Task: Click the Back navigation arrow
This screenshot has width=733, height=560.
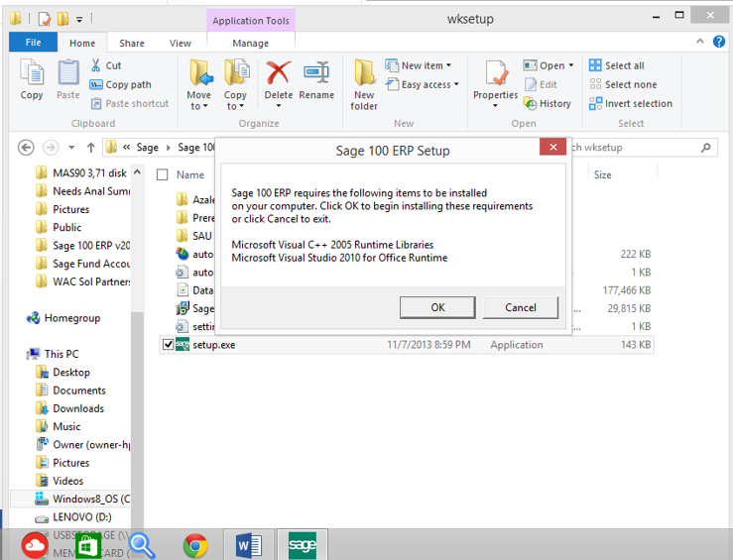Action: 26,148
